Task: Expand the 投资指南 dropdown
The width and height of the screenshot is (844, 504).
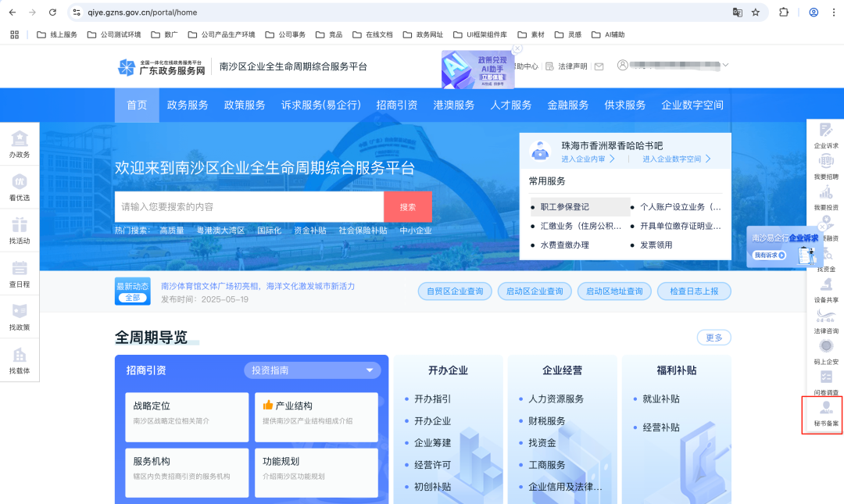Action: click(312, 370)
